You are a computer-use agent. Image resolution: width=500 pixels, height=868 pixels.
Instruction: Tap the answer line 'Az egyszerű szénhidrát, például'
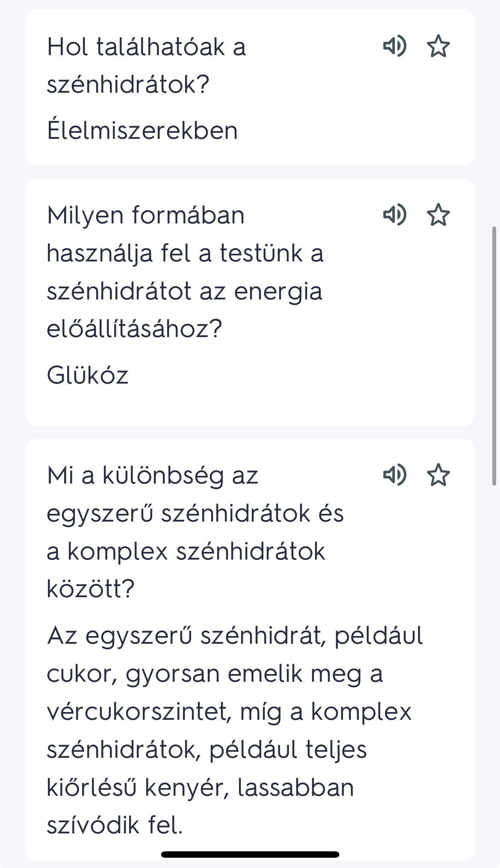[235, 636]
